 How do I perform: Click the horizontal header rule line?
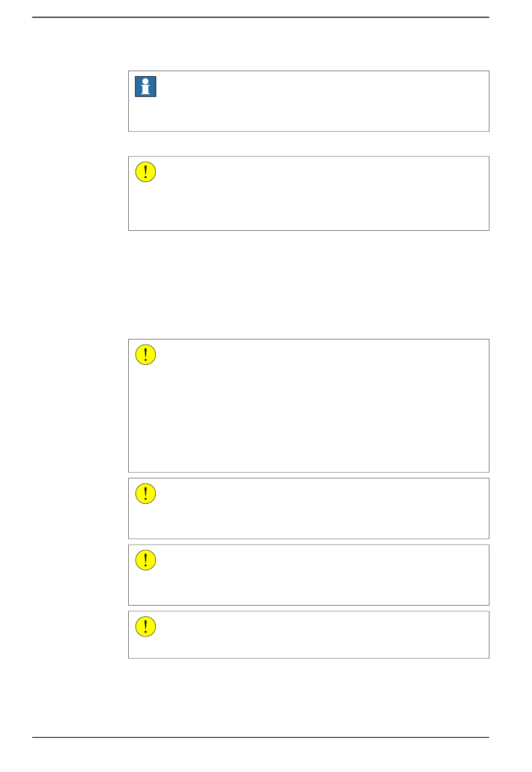[x=260, y=17]
